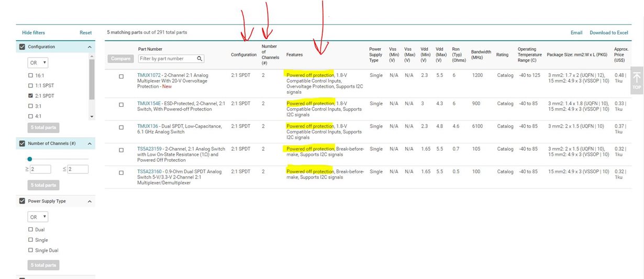
Task: Sort by the Features column header
Action: point(294,54)
